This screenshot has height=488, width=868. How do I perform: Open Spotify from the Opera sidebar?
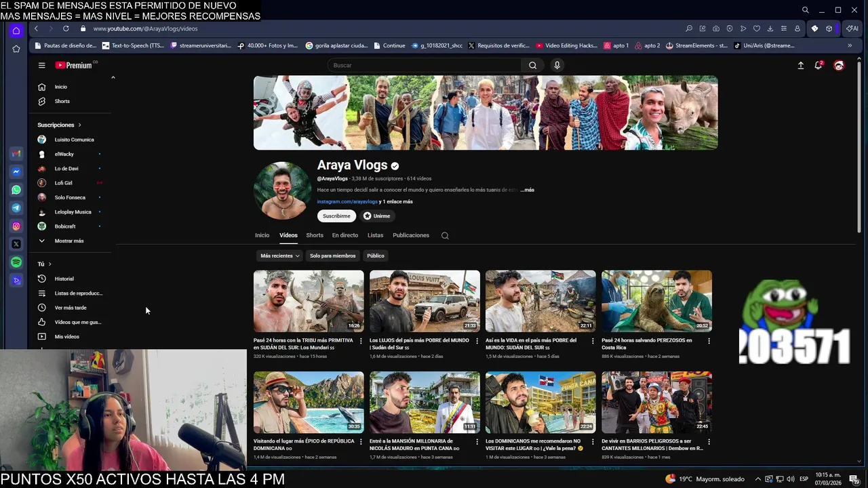click(x=16, y=262)
